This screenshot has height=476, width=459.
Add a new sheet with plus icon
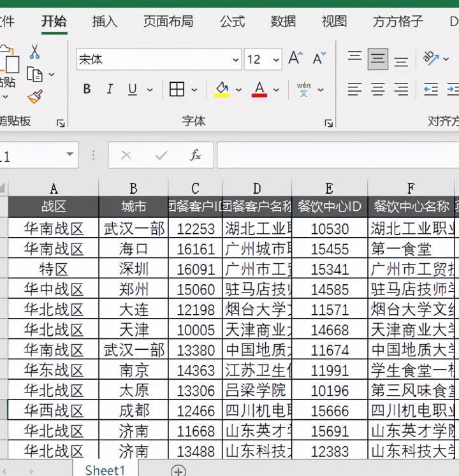click(178, 470)
